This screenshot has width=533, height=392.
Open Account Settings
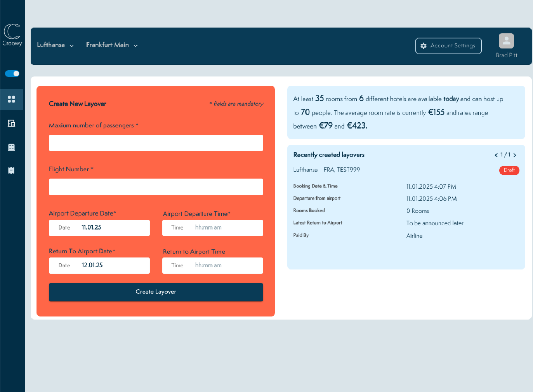point(448,46)
